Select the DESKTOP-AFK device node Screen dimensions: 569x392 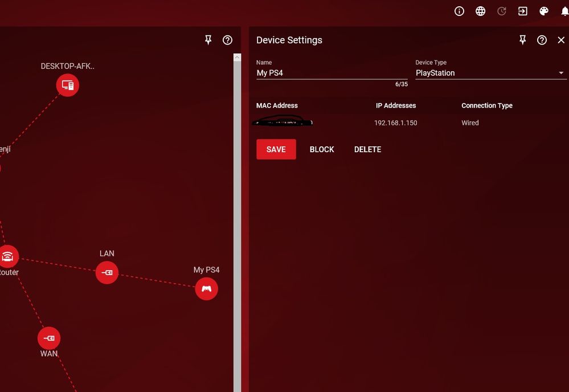pos(67,85)
